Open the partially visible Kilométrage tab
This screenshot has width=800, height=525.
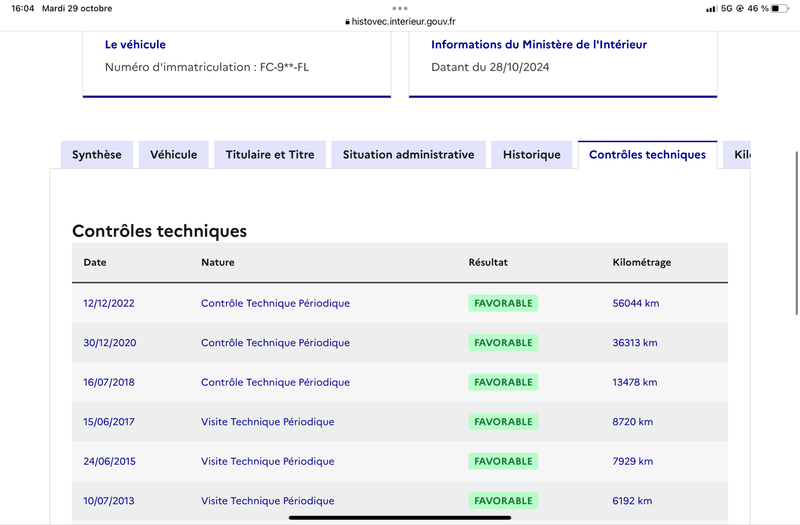click(737, 155)
